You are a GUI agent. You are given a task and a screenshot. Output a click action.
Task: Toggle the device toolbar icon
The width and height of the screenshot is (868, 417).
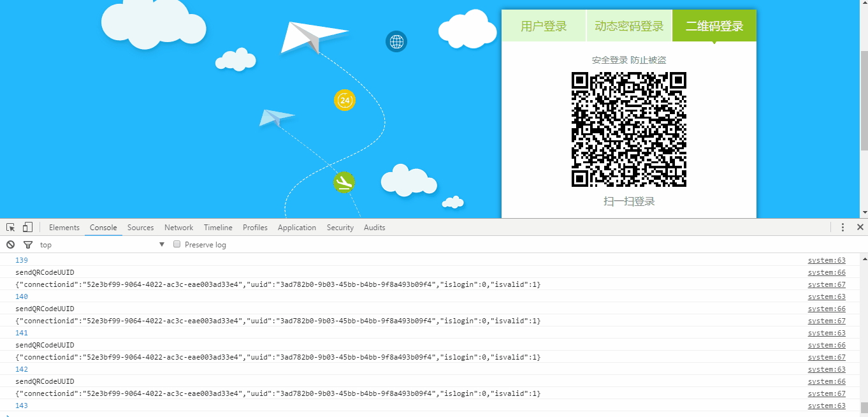[27, 228]
